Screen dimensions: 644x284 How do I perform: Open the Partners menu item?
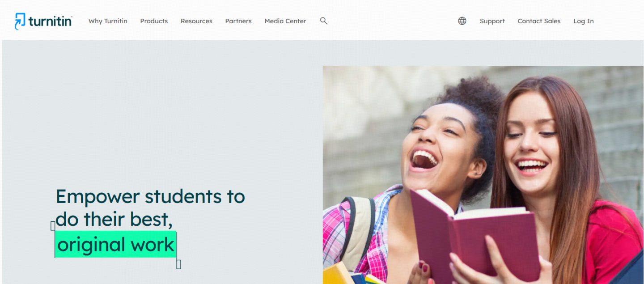(238, 21)
